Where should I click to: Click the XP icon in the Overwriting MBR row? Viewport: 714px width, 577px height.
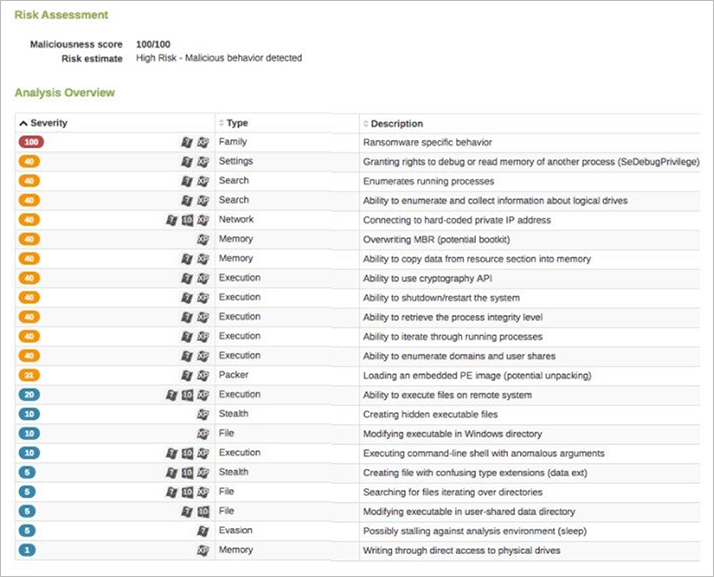point(203,240)
